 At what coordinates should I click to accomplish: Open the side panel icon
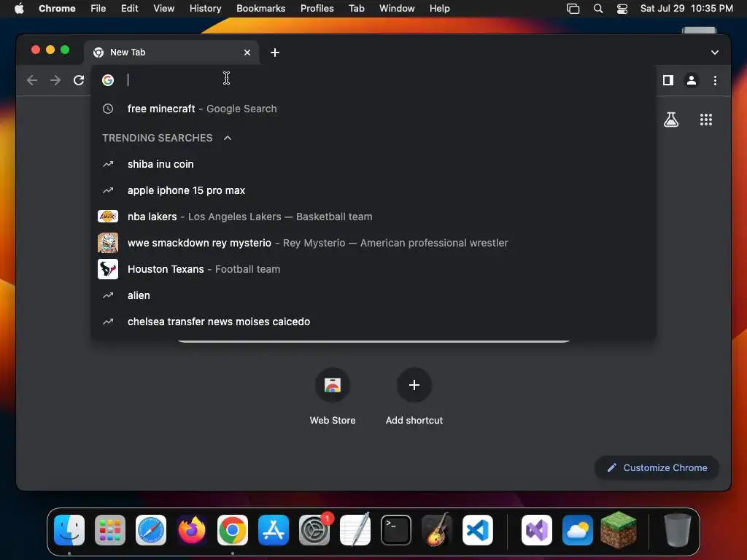point(668,80)
